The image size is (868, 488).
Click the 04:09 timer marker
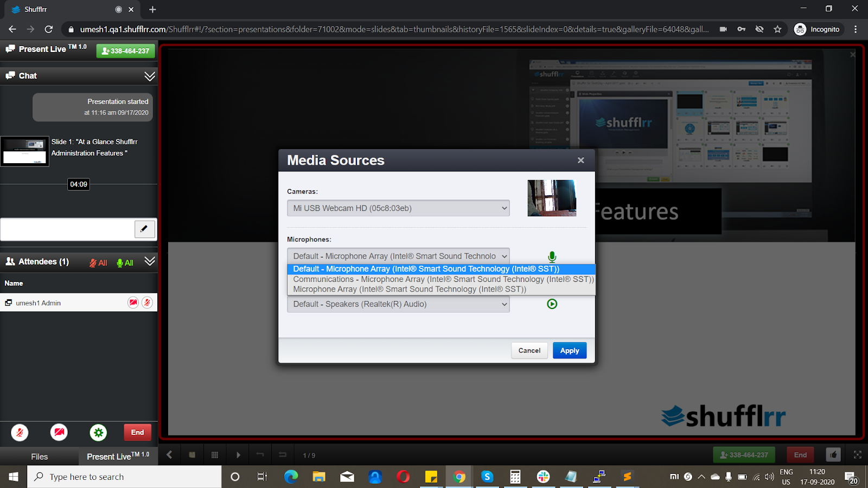[x=79, y=184]
